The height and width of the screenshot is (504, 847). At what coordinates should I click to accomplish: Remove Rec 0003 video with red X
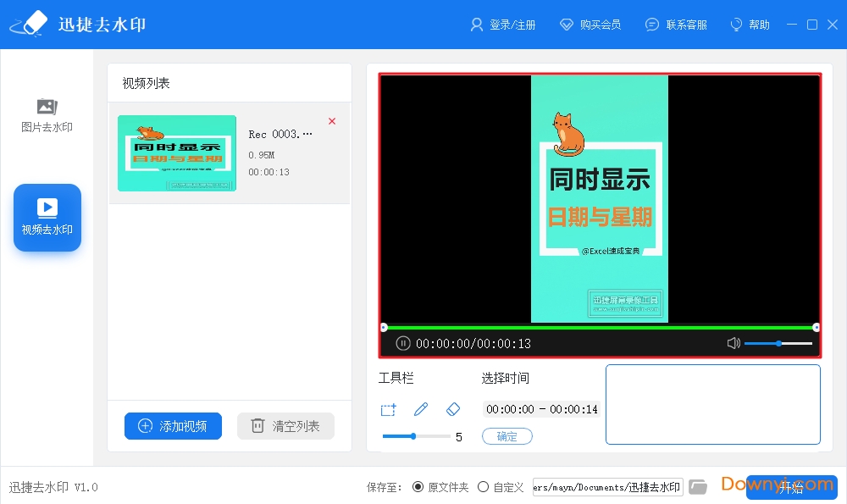coord(332,121)
